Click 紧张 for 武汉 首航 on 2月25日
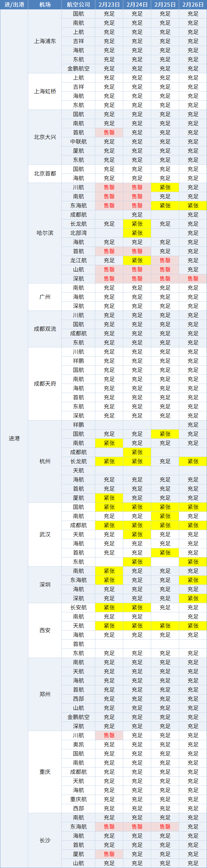 tap(165, 553)
